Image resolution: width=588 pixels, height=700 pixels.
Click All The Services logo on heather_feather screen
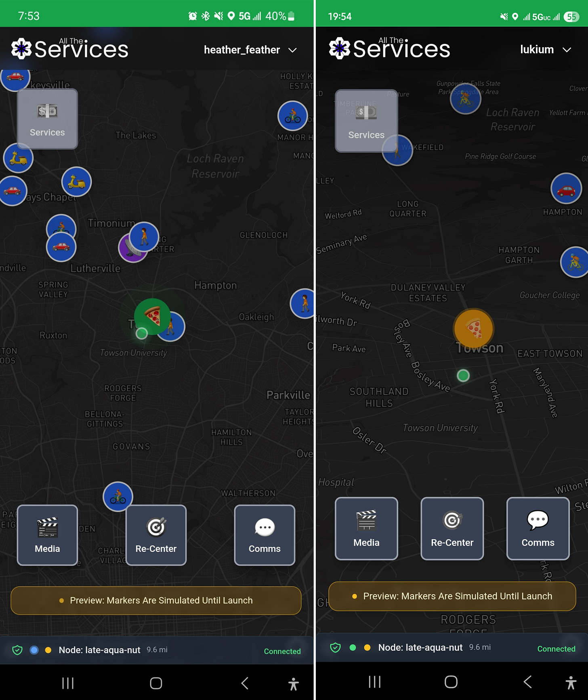click(x=70, y=49)
